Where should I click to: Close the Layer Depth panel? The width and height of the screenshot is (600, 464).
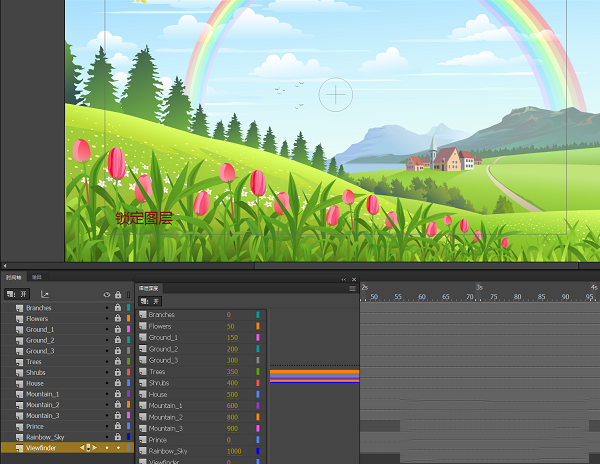point(352,279)
